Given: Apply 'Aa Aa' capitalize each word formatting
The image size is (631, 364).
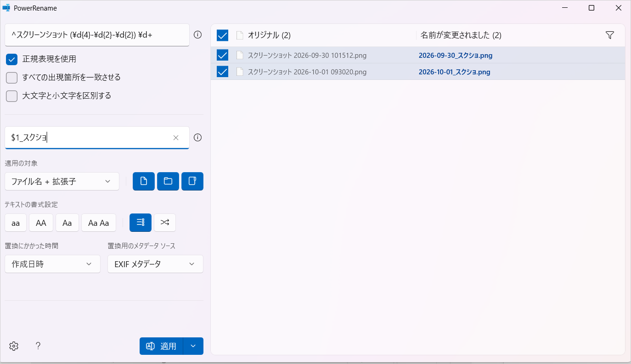Looking at the screenshot, I should coord(99,223).
